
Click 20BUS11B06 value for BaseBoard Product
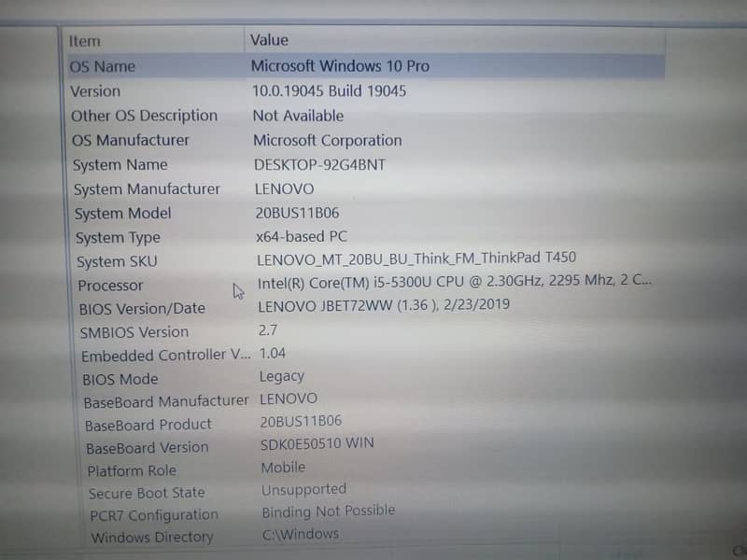click(301, 422)
